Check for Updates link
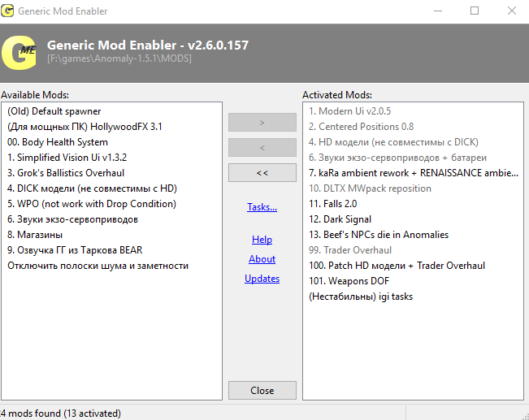Screen dimensions: 529x420 pyautogui.click(x=262, y=279)
